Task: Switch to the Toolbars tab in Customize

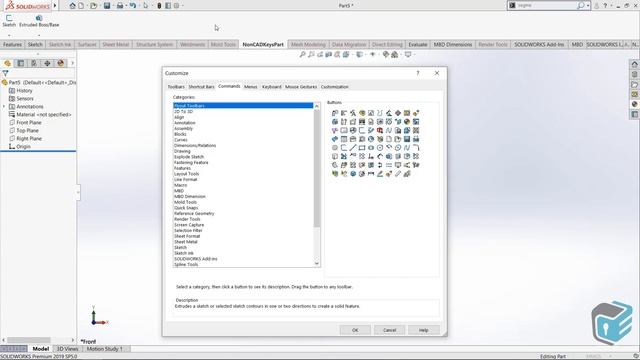Action: tap(176, 87)
